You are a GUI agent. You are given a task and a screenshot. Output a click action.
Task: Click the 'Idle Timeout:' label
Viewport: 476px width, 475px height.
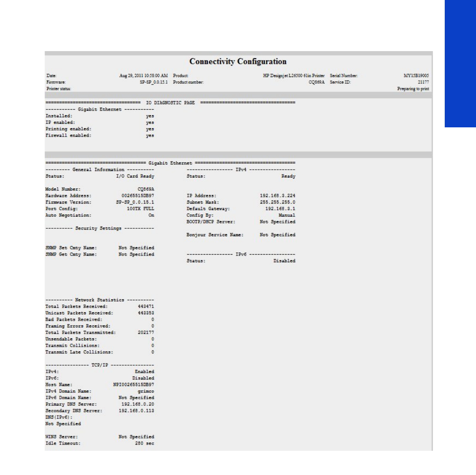(63, 443)
